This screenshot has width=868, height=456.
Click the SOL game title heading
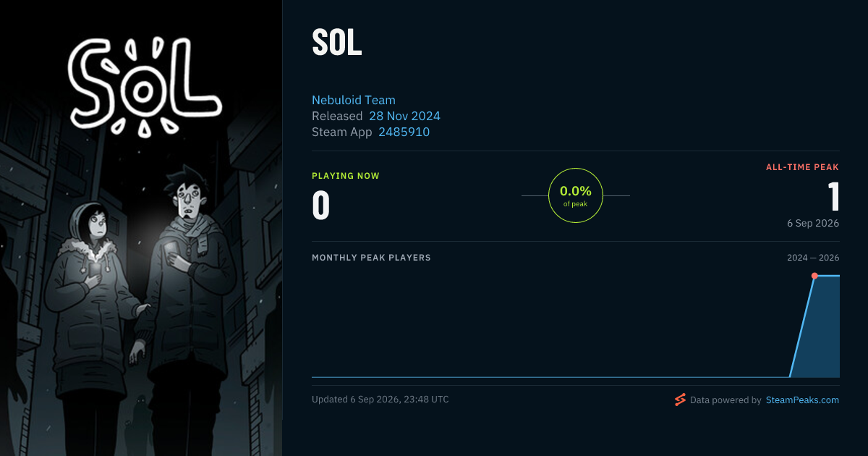[337, 44]
